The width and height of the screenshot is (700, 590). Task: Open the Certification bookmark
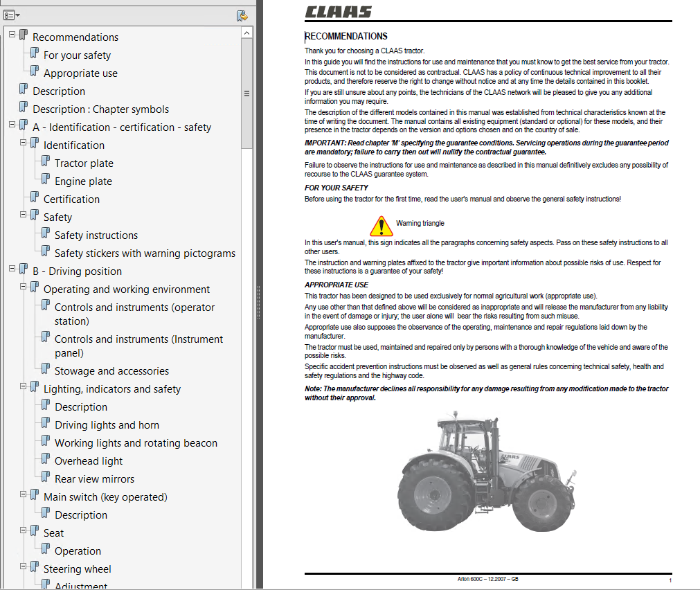pos(71,199)
